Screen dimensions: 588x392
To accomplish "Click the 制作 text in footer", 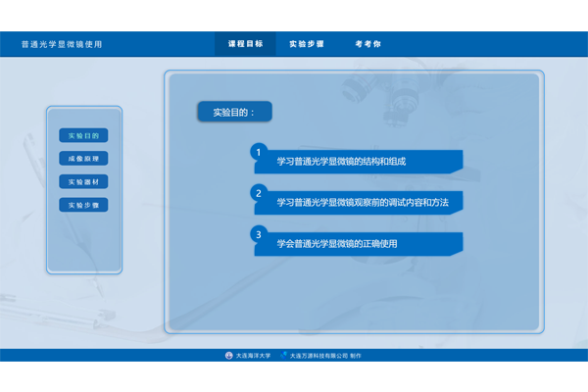I will point(356,356).
